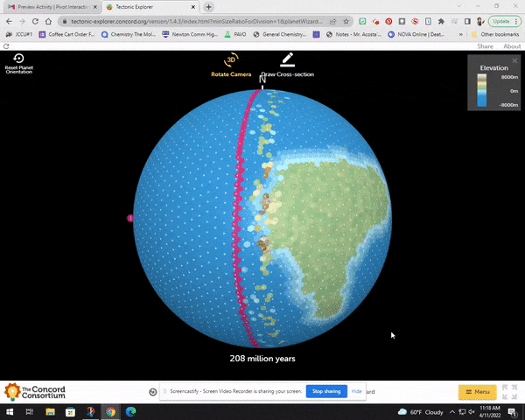Open the browser new tab button
Screen dimensions: 525x420
click(208, 7)
